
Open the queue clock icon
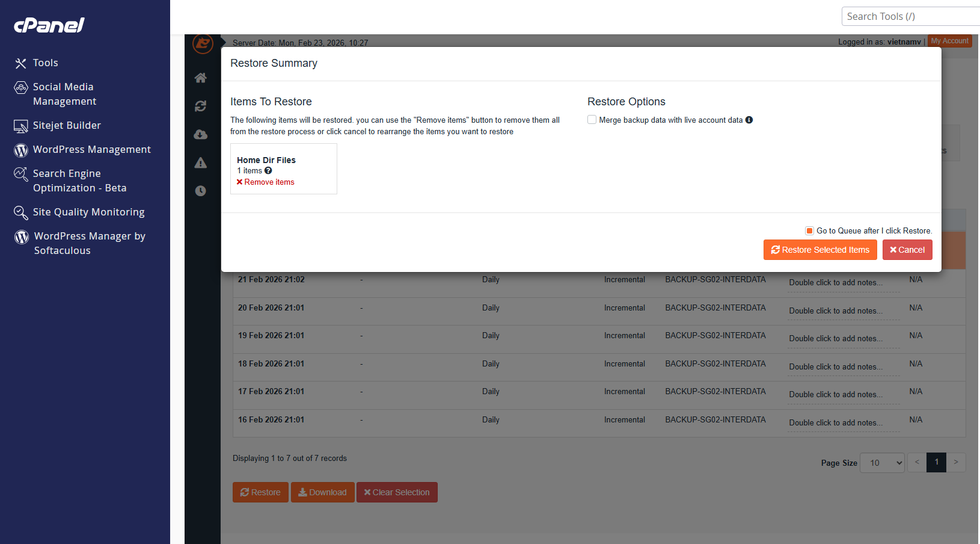tap(201, 191)
